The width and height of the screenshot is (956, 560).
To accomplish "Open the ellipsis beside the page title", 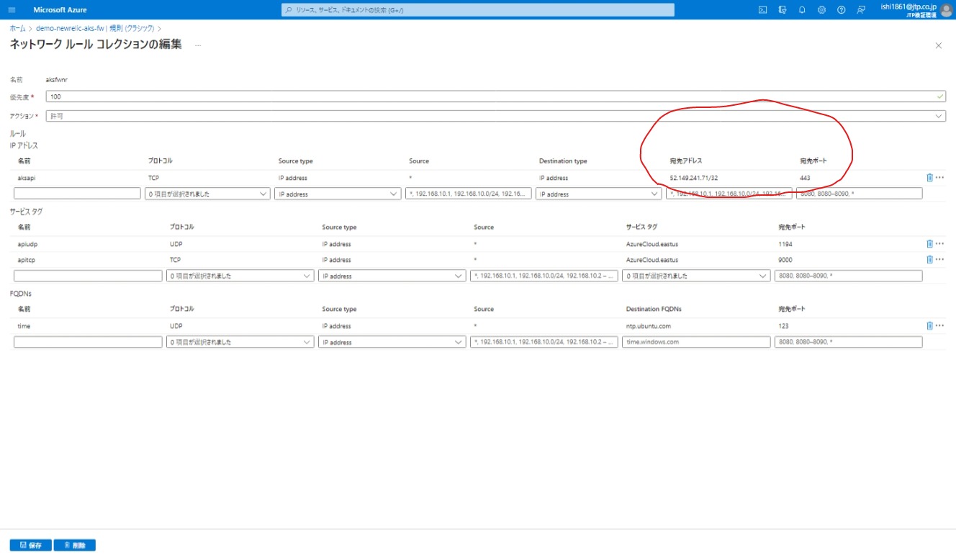I will click(198, 45).
